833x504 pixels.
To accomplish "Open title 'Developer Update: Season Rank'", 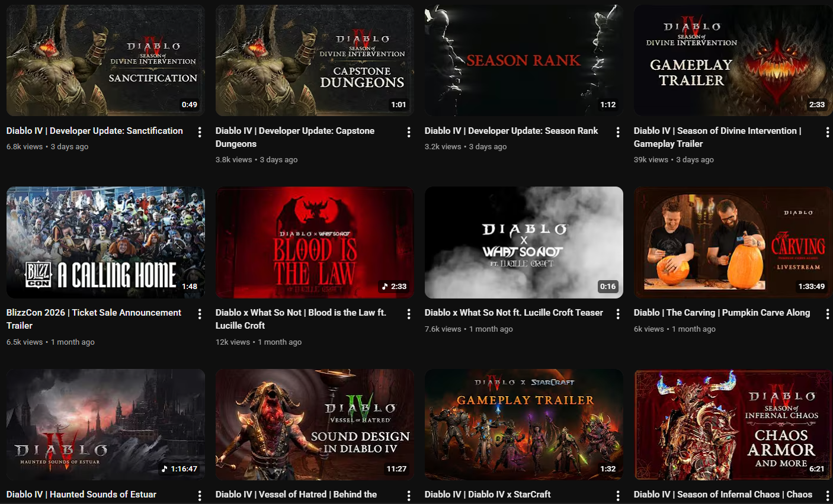I will point(511,131).
